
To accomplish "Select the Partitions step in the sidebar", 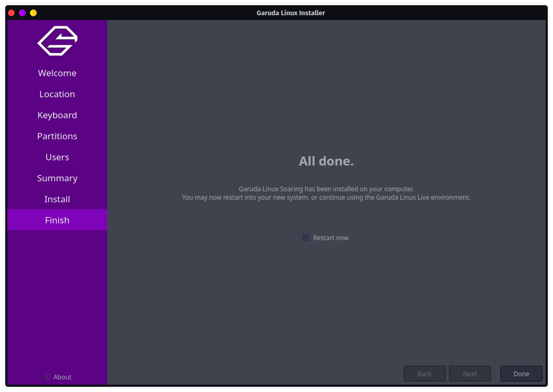I will pyautogui.click(x=57, y=136).
